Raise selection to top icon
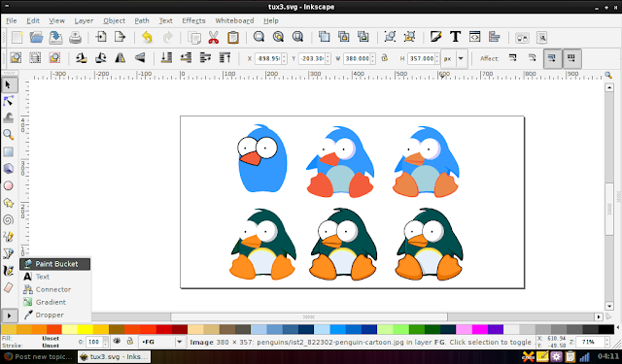The width and height of the screenshot is (622, 364). point(225,58)
